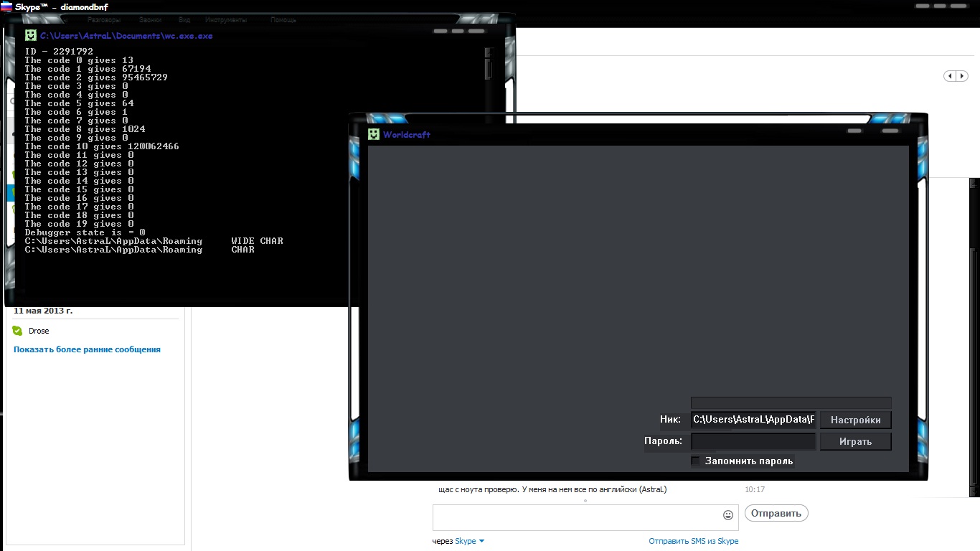980x551 pixels.
Task: Click the smiley icon in Worldcraft title bar
Action: coord(373,134)
